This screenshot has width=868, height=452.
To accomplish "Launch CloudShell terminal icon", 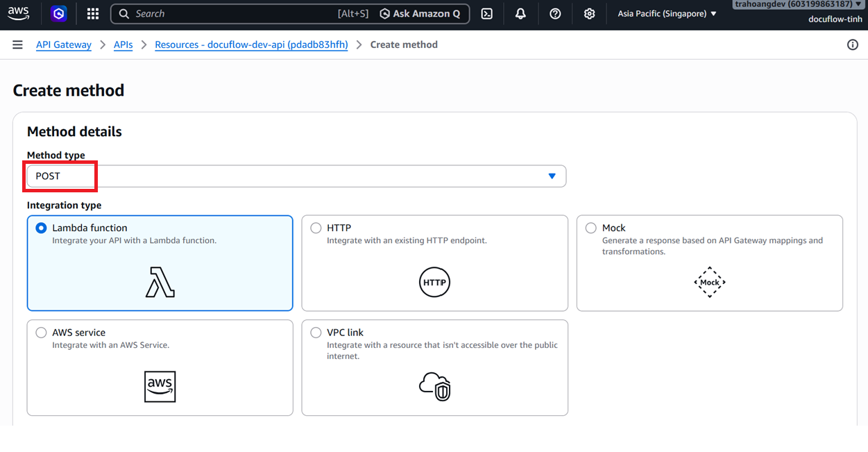I will click(487, 13).
